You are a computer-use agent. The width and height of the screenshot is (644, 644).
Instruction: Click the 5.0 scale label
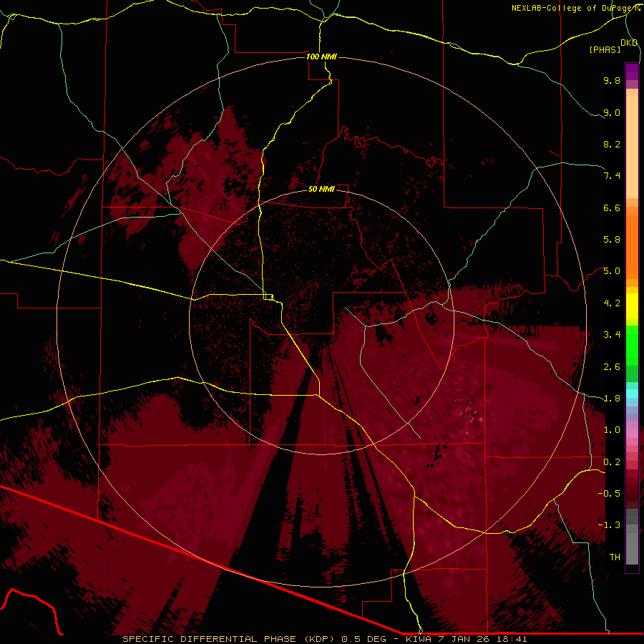click(x=612, y=271)
